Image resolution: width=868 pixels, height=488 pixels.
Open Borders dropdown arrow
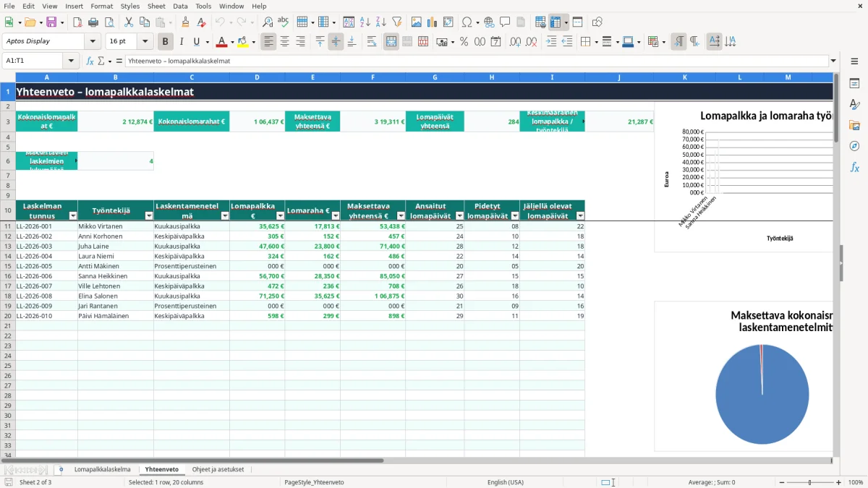(x=595, y=42)
